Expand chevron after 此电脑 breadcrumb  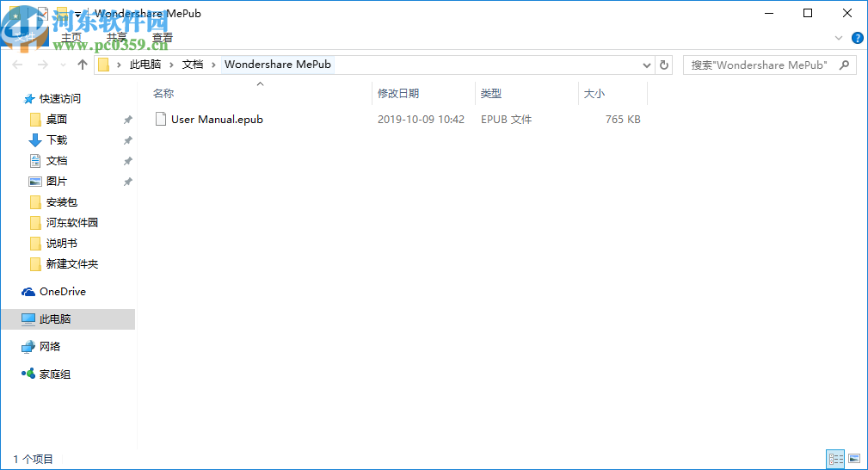tap(171, 65)
